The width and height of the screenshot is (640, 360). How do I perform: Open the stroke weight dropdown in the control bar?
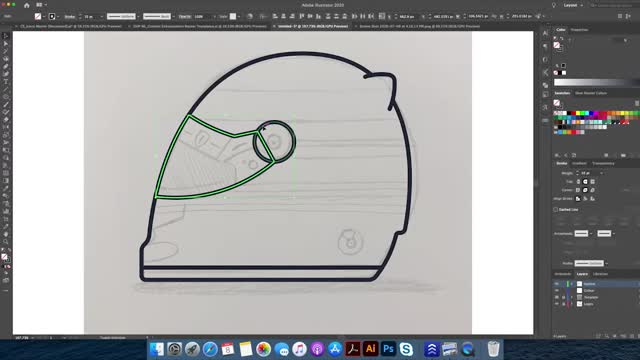pos(102,16)
